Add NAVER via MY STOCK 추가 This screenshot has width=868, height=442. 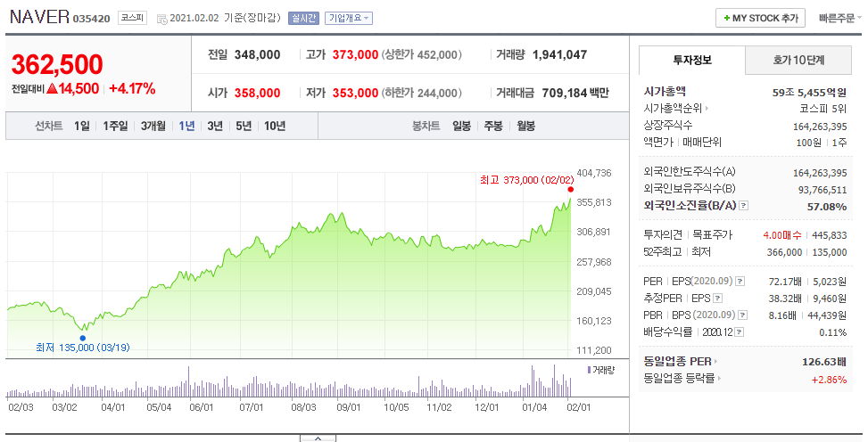point(761,18)
